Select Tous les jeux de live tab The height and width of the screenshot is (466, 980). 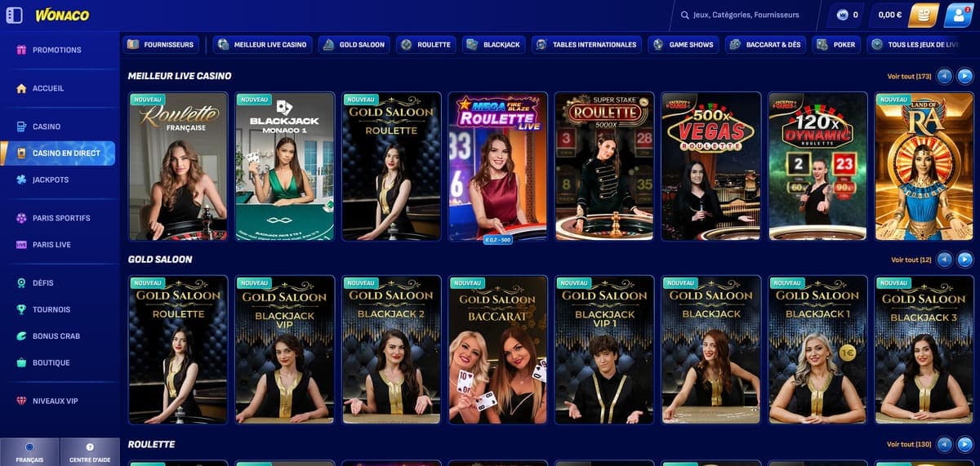(915, 44)
